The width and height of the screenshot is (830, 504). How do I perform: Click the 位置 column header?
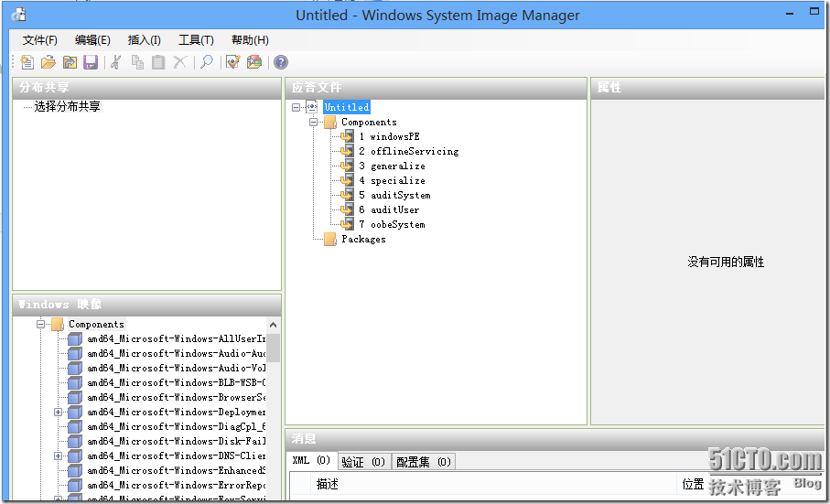[693, 484]
